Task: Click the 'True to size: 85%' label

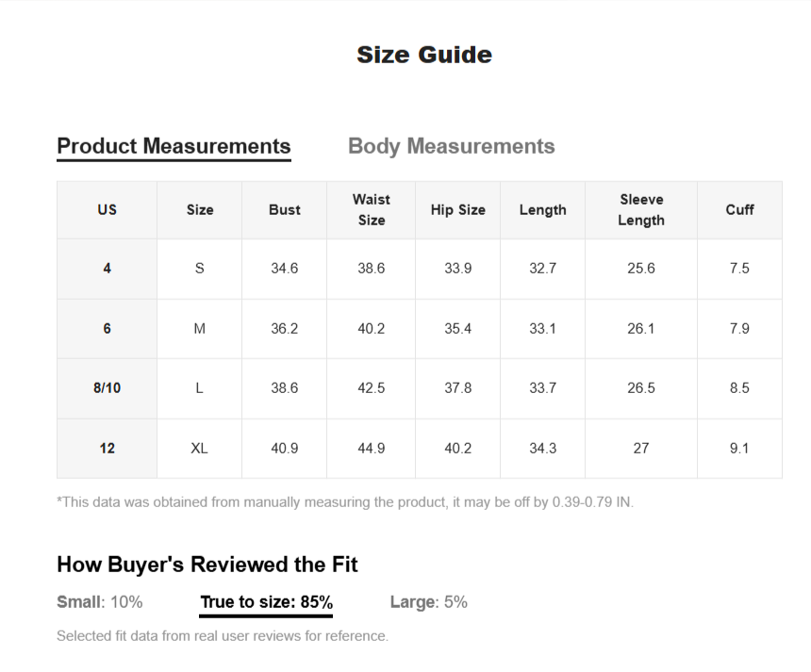Action: coord(266,602)
